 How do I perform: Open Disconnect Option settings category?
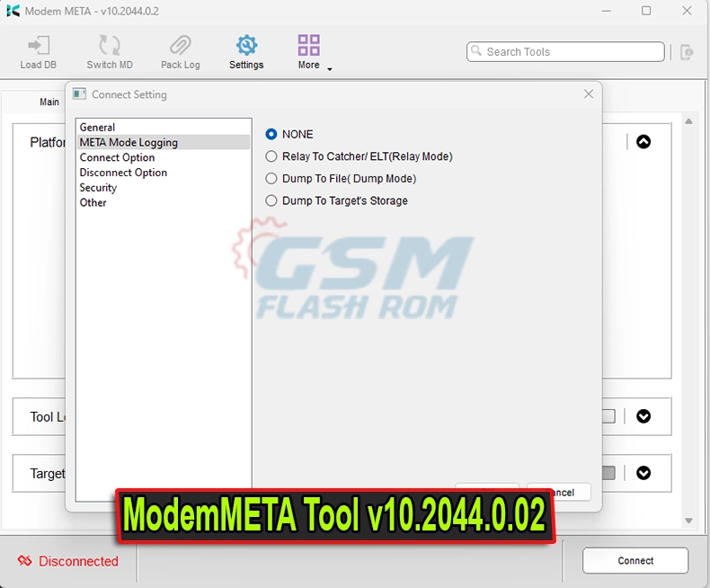pos(164,172)
